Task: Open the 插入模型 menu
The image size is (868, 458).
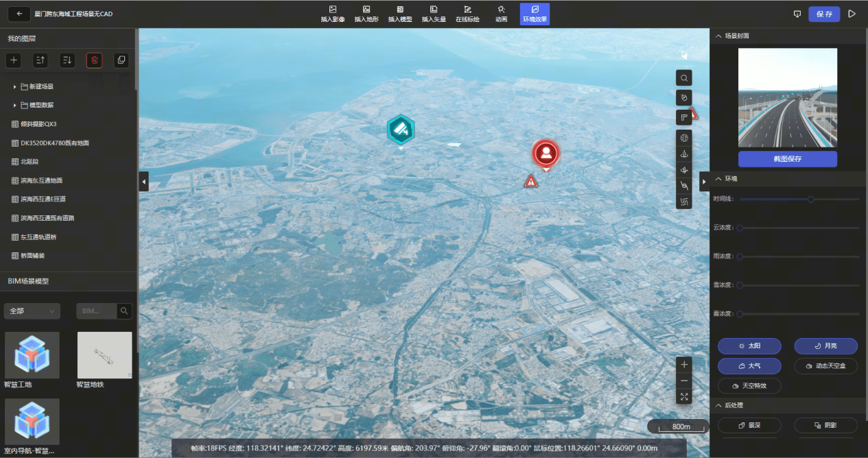Action: click(399, 14)
